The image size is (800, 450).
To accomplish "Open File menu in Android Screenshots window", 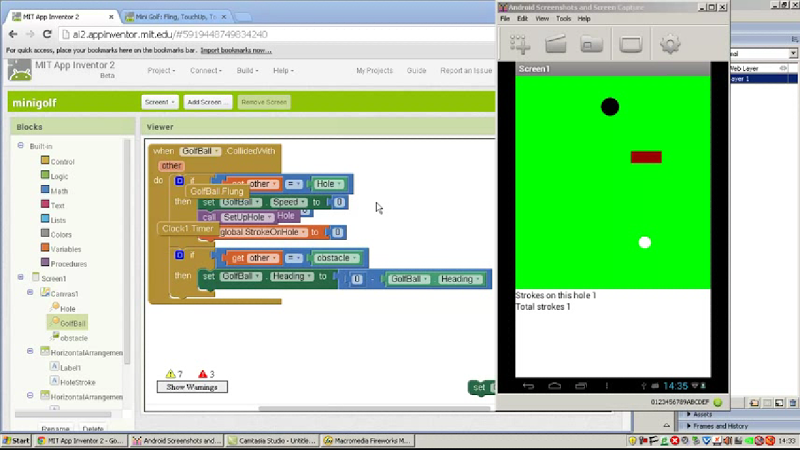I will tap(505, 18).
